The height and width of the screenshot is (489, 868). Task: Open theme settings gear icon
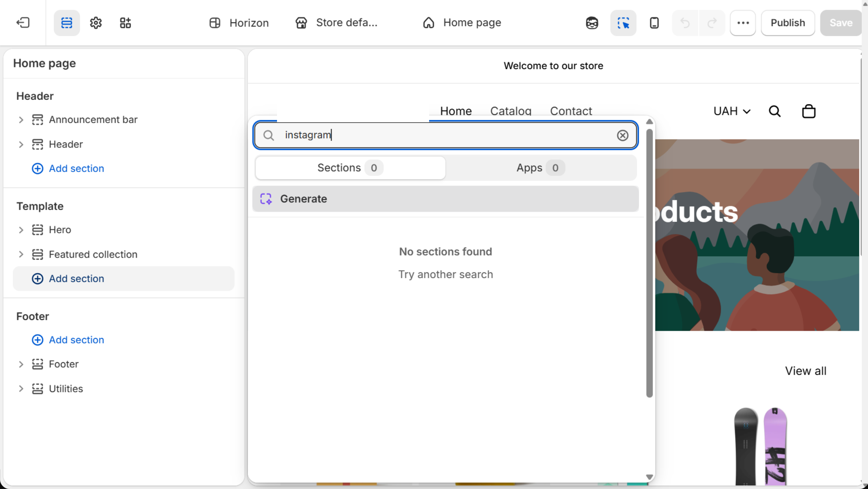(96, 23)
